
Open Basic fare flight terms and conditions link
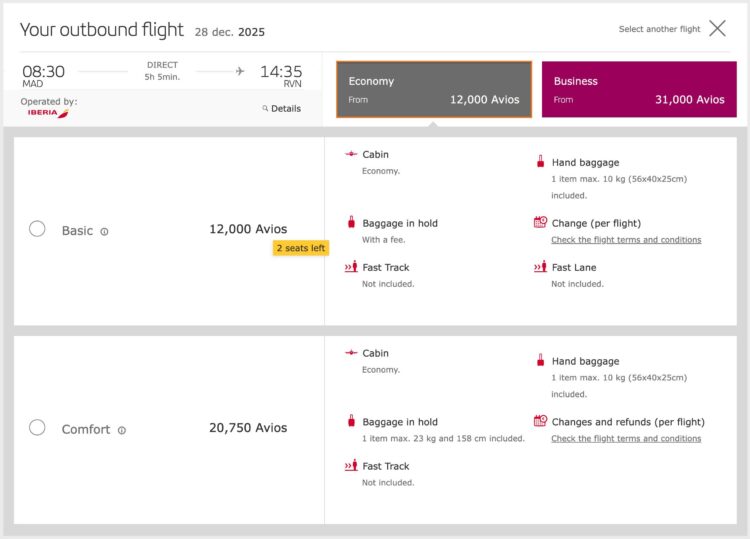(626, 240)
